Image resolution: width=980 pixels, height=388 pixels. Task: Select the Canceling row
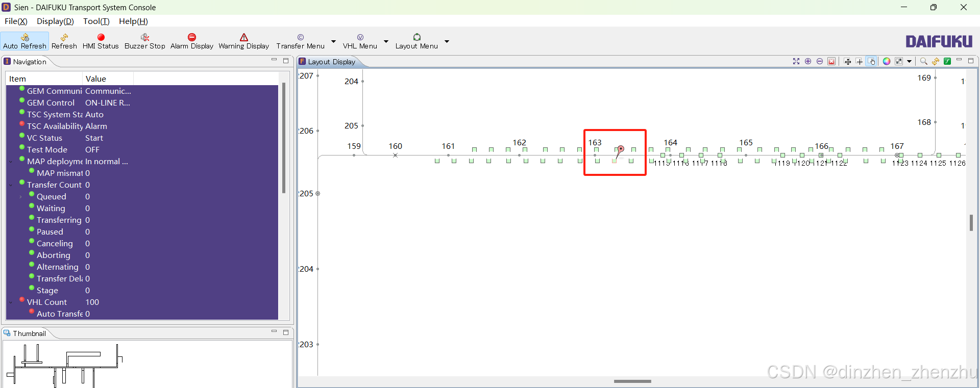[142, 244]
